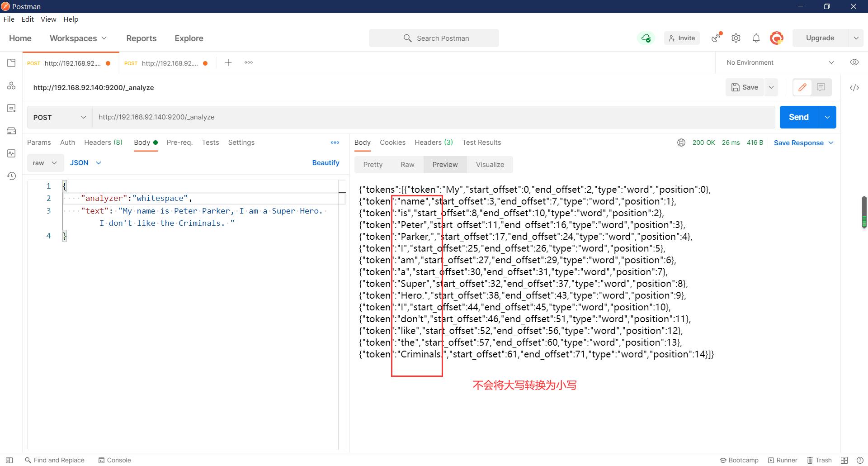The width and height of the screenshot is (868, 466).
Task: Open the Mock Servers sidebar icon
Action: point(11,131)
